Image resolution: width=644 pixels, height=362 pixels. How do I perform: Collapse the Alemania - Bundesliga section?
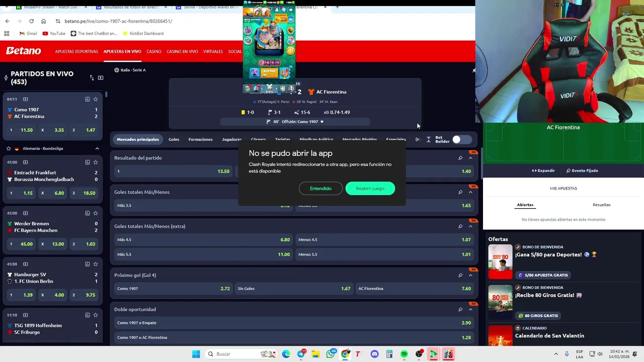(97, 148)
